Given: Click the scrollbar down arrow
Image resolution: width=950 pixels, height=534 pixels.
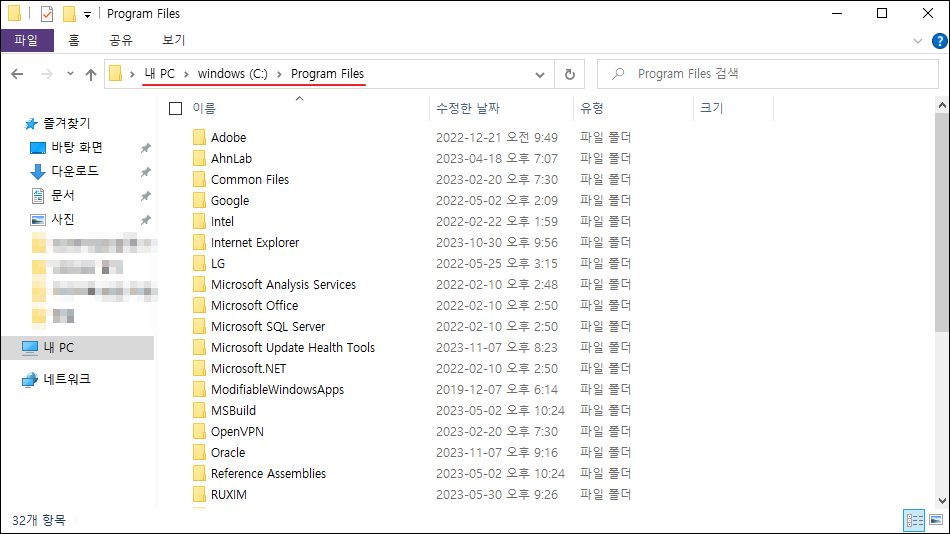Looking at the screenshot, I should pos(942,501).
